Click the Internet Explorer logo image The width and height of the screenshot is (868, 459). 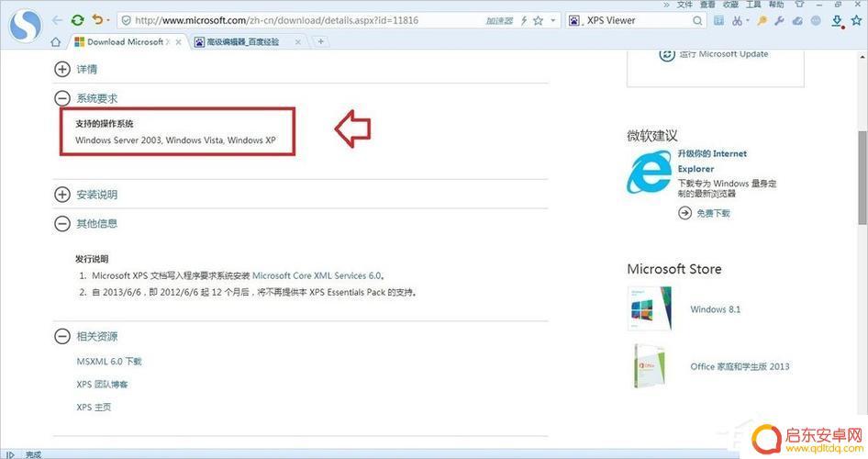tap(648, 173)
